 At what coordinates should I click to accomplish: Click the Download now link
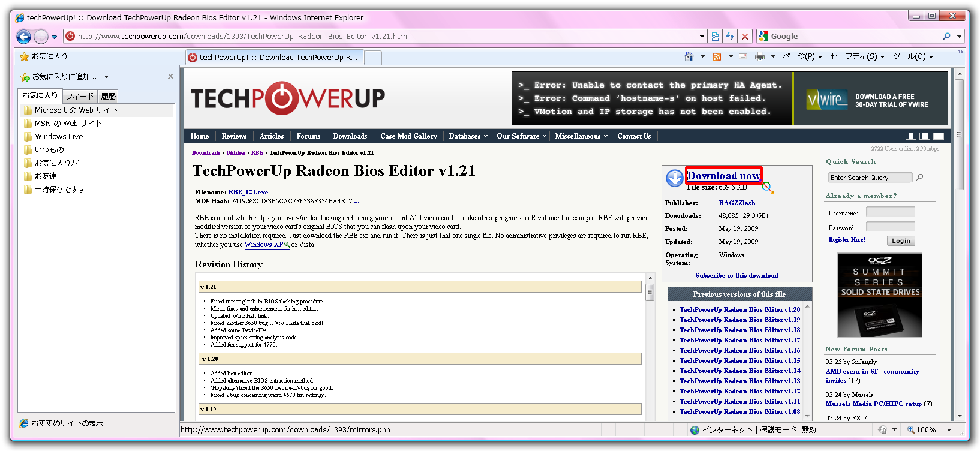[724, 176]
